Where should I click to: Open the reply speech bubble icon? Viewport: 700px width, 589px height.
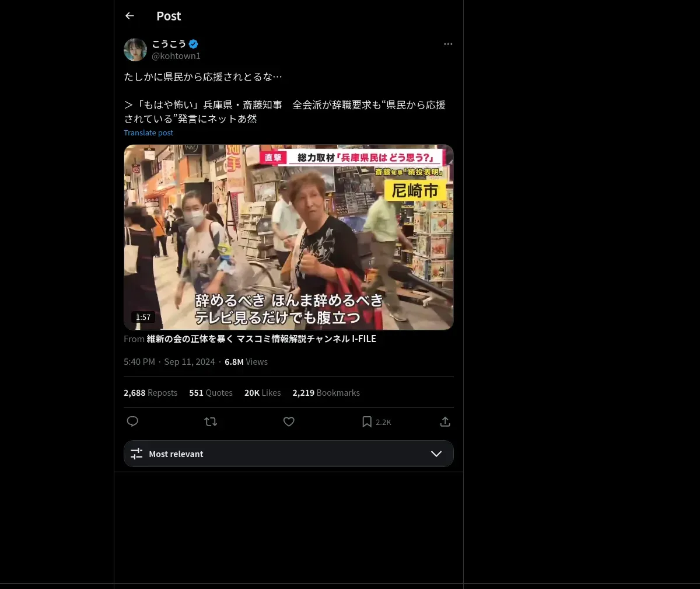pos(132,421)
